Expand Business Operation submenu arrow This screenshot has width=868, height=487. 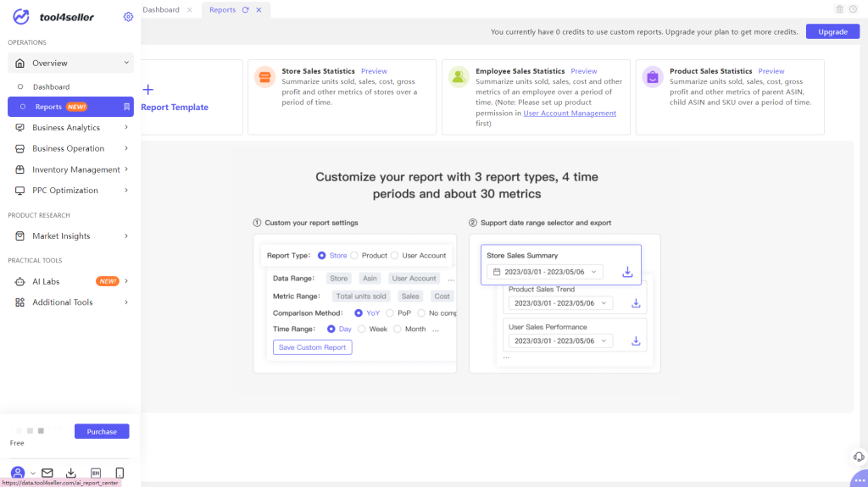(x=126, y=148)
